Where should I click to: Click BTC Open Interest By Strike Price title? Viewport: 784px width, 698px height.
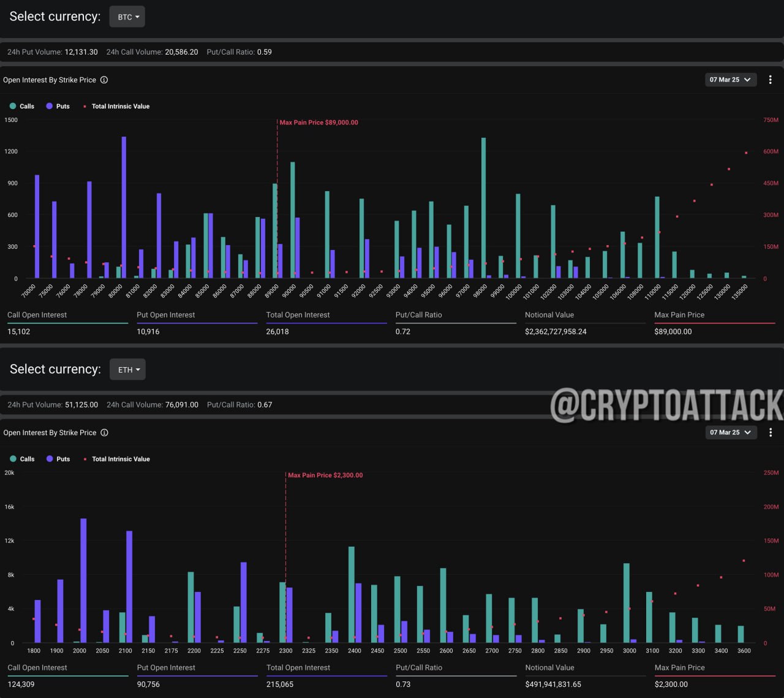50,80
